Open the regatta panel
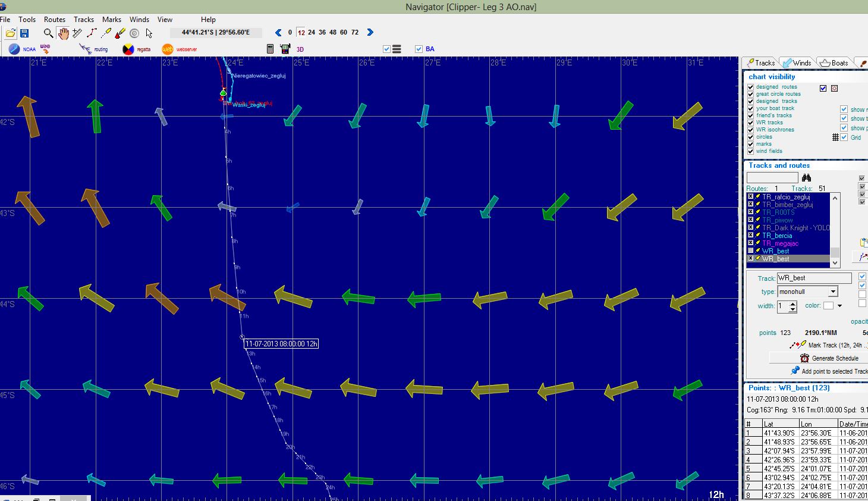868x501 pixels. click(x=136, y=49)
